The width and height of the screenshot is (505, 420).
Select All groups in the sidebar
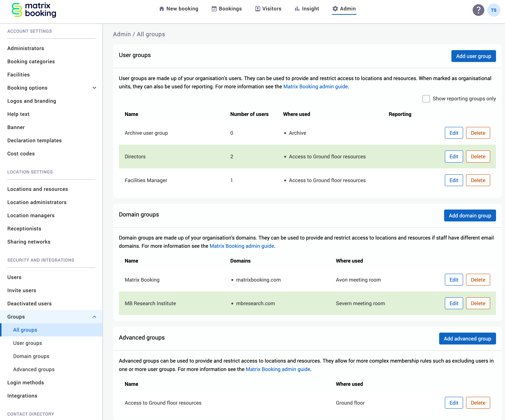25,330
